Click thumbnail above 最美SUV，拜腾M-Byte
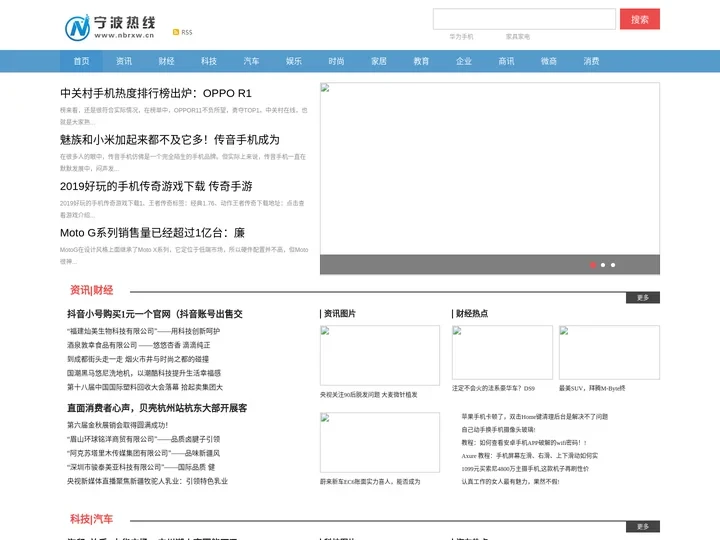This screenshot has height=540, width=720. pyautogui.click(x=609, y=352)
